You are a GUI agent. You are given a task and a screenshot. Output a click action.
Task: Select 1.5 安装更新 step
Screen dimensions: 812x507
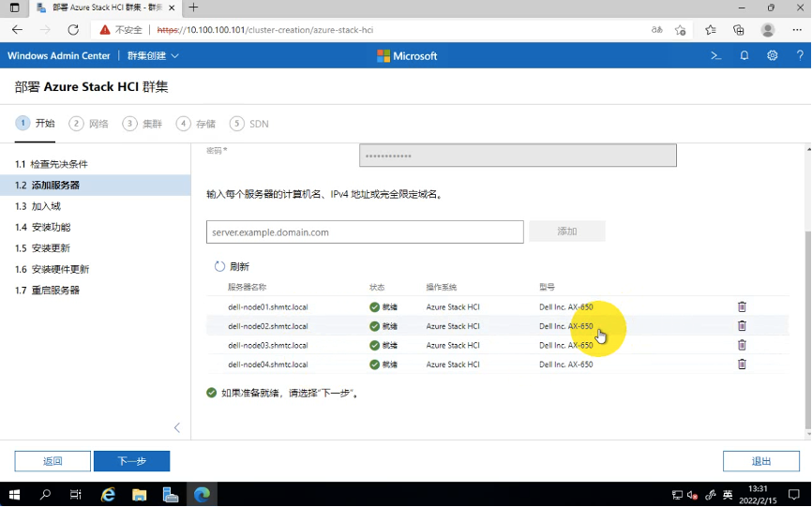click(96, 248)
